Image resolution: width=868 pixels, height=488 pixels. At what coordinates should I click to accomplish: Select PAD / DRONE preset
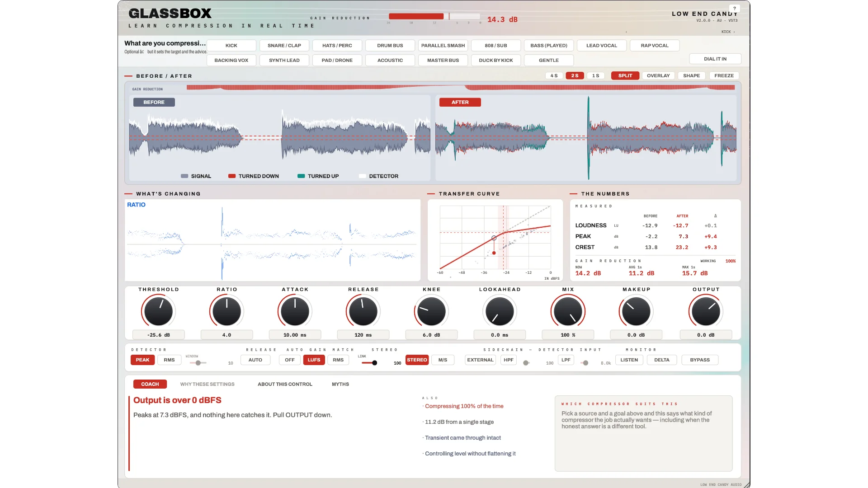click(337, 61)
